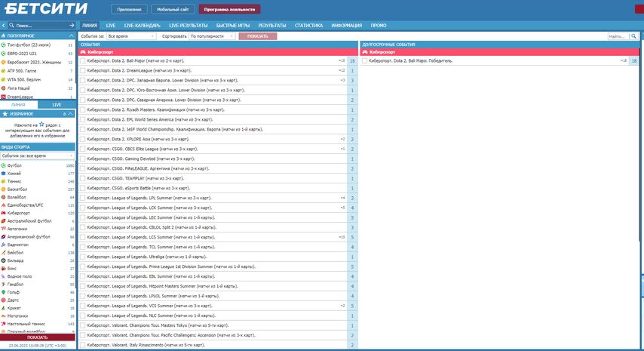The image size is (644, 351).
Task: Open the LIVE-РЕЗУЛЬТАТЫ tab
Action: click(x=188, y=26)
